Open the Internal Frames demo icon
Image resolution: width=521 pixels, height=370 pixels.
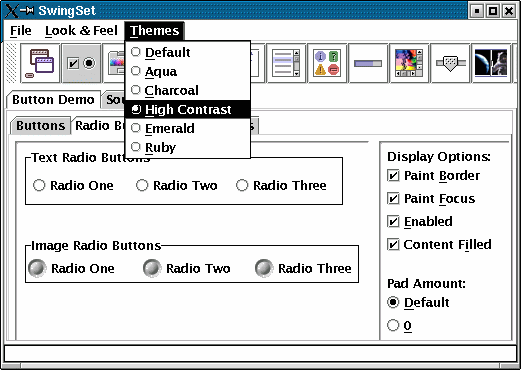click(40, 63)
